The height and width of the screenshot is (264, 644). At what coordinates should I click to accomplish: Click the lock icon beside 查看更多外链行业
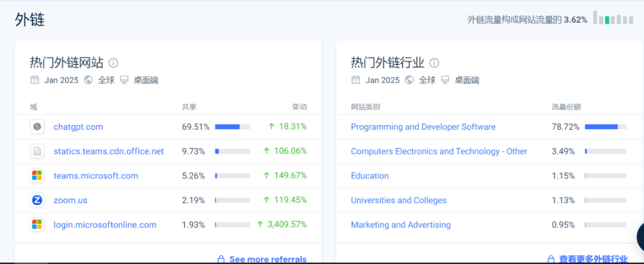coord(552,259)
